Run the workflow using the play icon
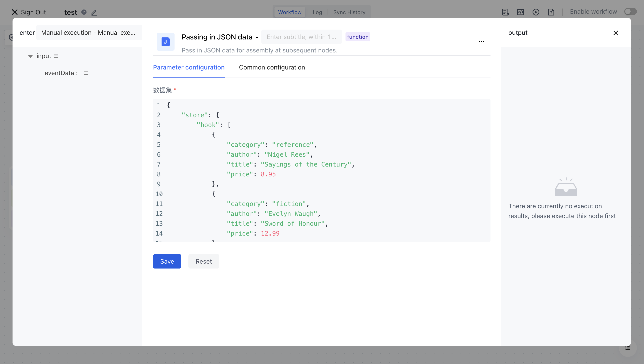Screen dimensions: 644x364 (536, 12)
